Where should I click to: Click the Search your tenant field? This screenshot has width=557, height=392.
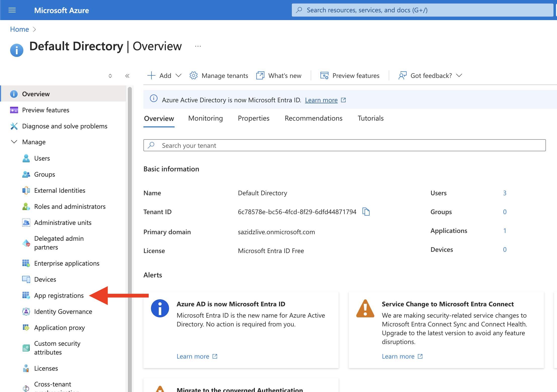point(344,145)
